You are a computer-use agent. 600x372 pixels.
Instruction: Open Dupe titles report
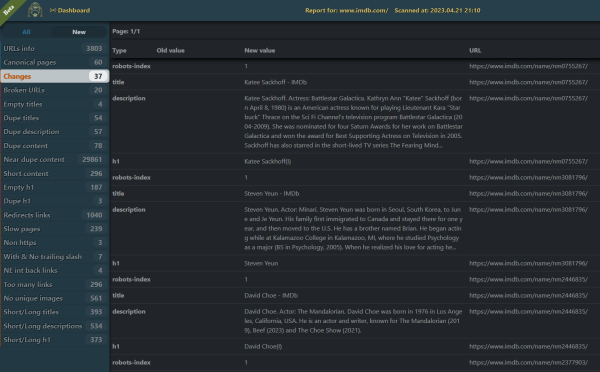tap(54, 118)
